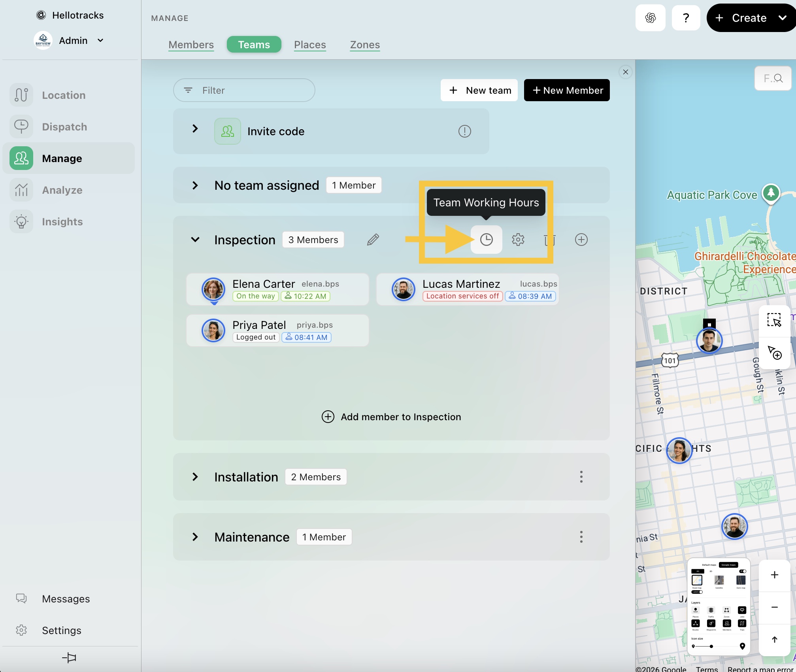Click the Invite code info icon
Image resolution: width=796 pixels, height=672 pixels.
464,131
